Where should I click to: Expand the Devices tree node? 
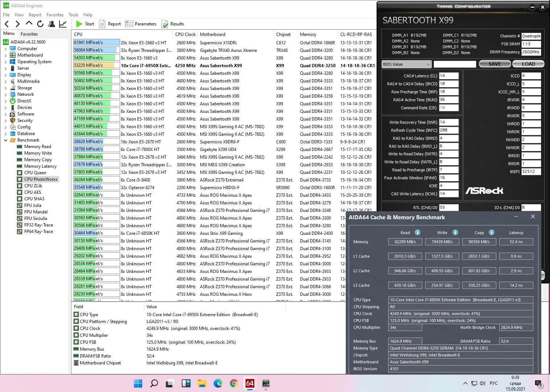point(5,107)
